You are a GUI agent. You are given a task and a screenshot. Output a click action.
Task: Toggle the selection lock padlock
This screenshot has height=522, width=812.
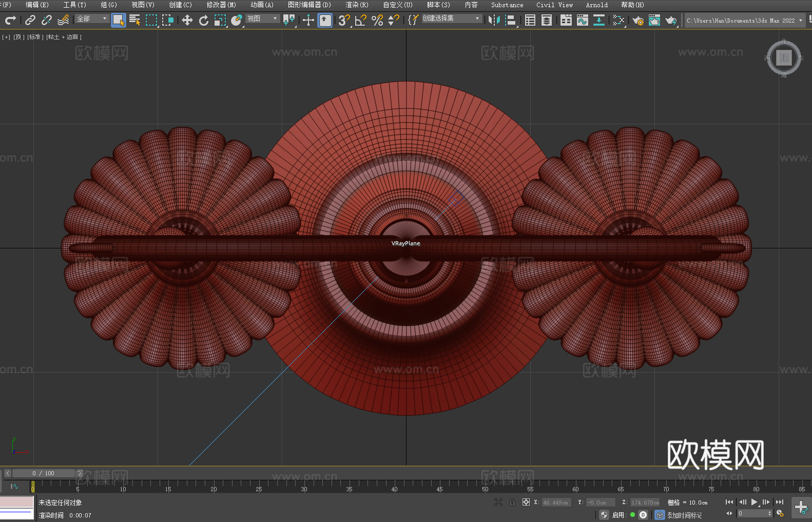512,502
